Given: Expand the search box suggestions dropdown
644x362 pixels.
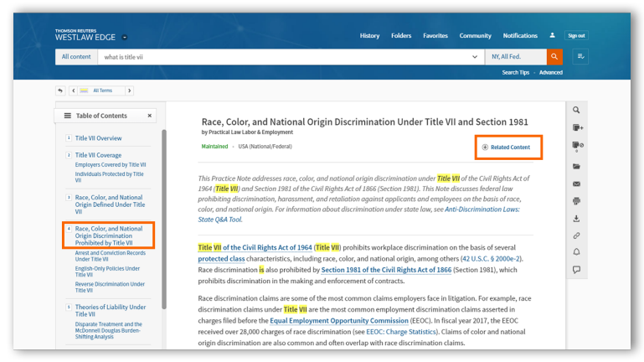Looking at the screenshot, I should [476, 57].
